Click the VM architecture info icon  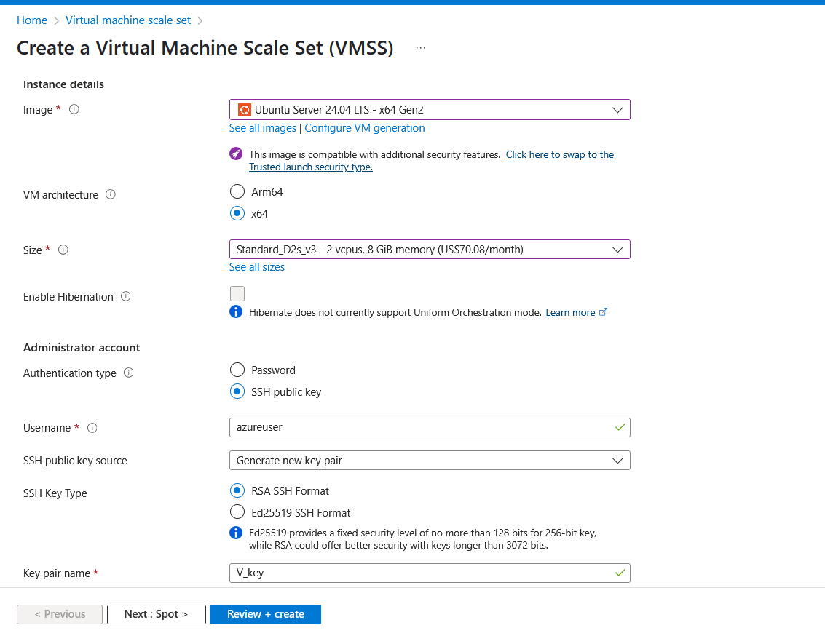(x=111, y=194)
